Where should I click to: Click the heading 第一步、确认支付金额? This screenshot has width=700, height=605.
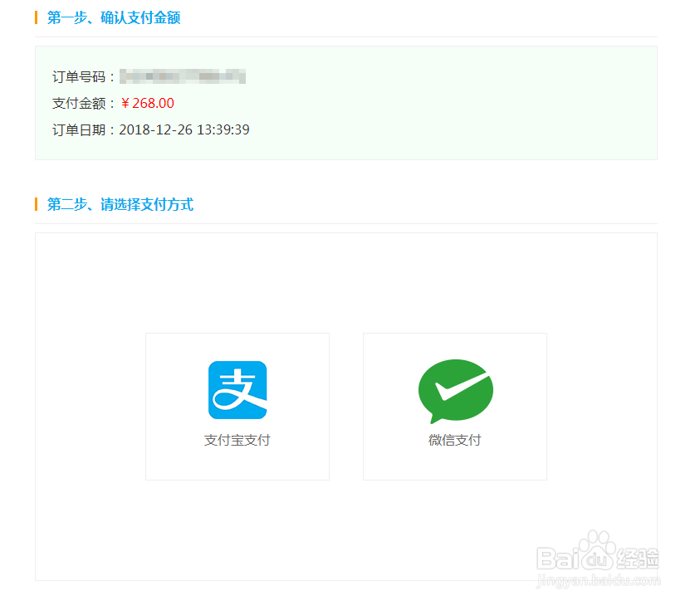(114, 18)
